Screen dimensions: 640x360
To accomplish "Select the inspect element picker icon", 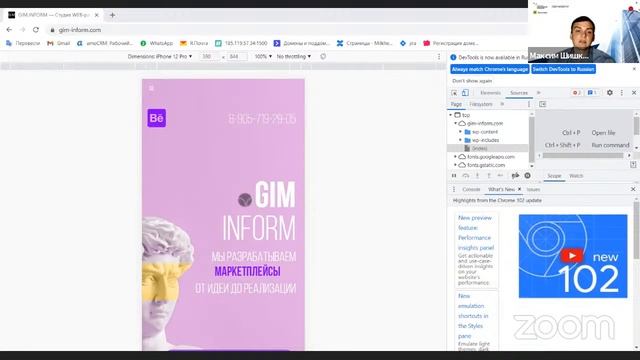I will pyautogui.click(x=454, y=93).
